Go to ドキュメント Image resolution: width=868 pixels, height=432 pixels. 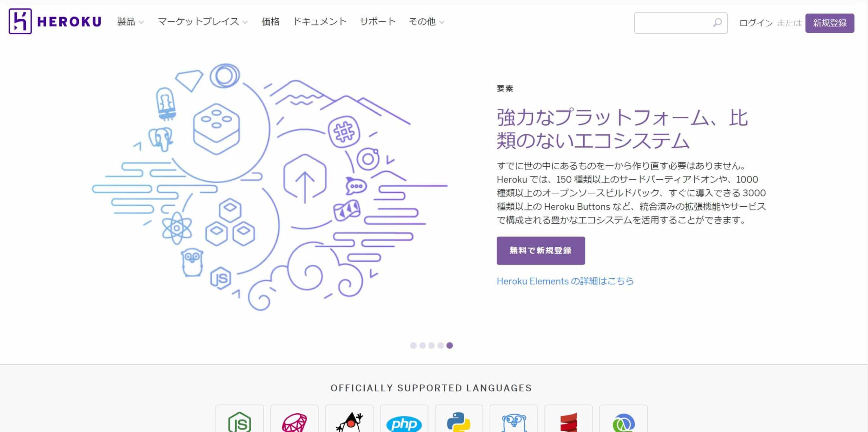coord(320,22)
